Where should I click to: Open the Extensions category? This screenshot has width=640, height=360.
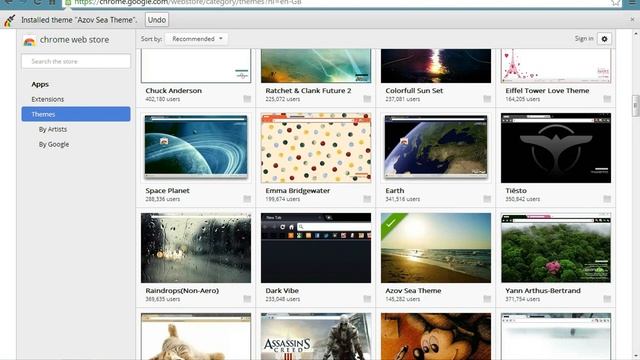coord(48,99)
